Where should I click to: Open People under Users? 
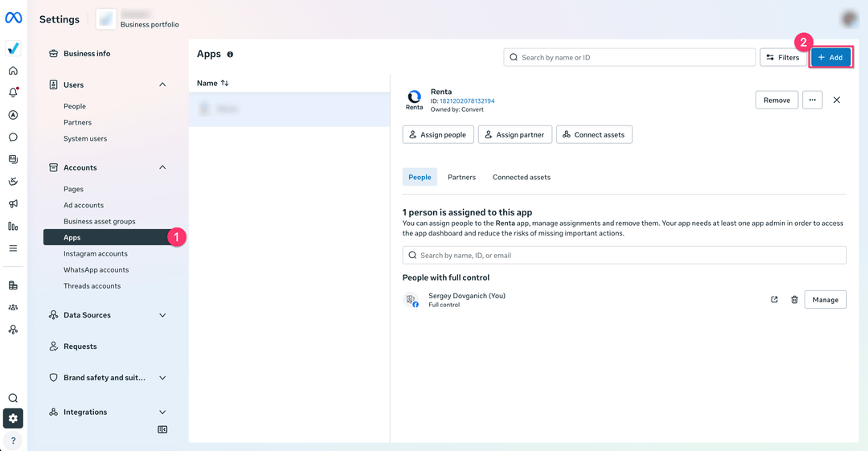(75, 106)
